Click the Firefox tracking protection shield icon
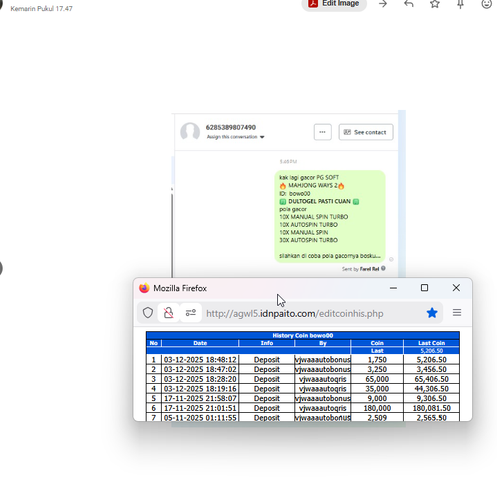The width and height of the screenshot is (497, 500). [x=148, y=313]
